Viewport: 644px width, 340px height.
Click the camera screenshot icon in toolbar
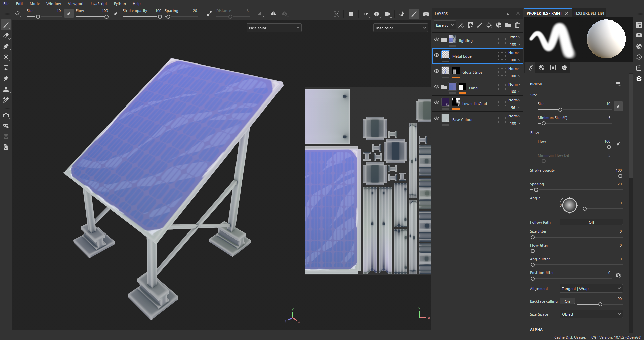point(426,14)
